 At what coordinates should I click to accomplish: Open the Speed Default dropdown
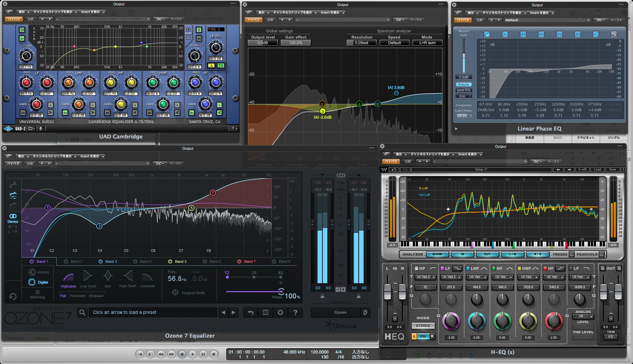pos(394,43)
